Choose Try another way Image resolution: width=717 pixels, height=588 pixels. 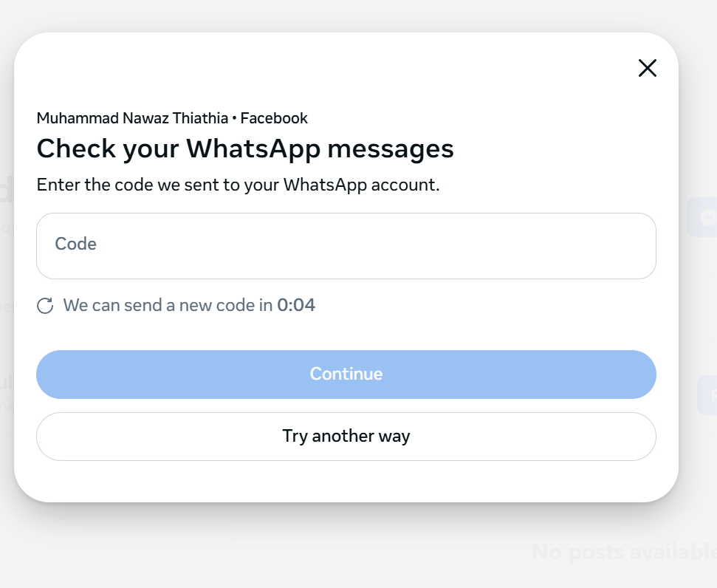pos(346,437)
